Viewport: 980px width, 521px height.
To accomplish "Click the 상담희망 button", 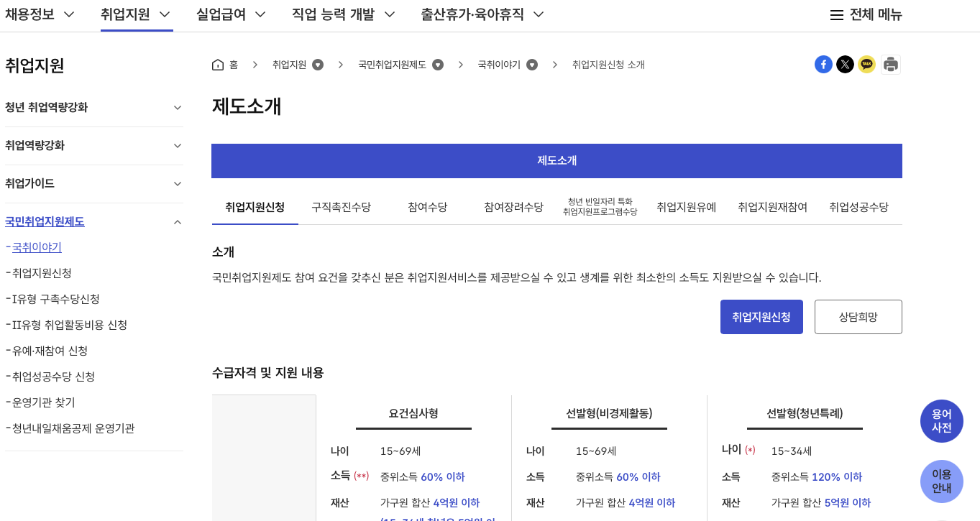I will pos(858,317).
